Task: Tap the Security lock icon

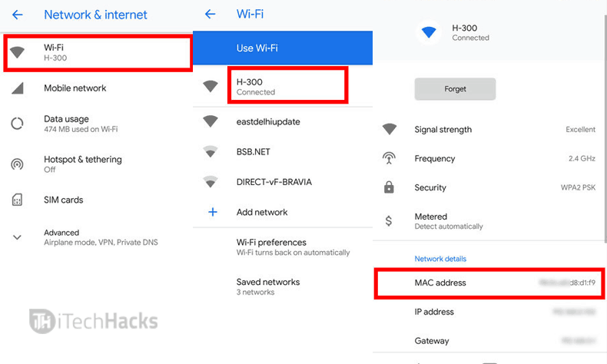Action: point(389,187)
